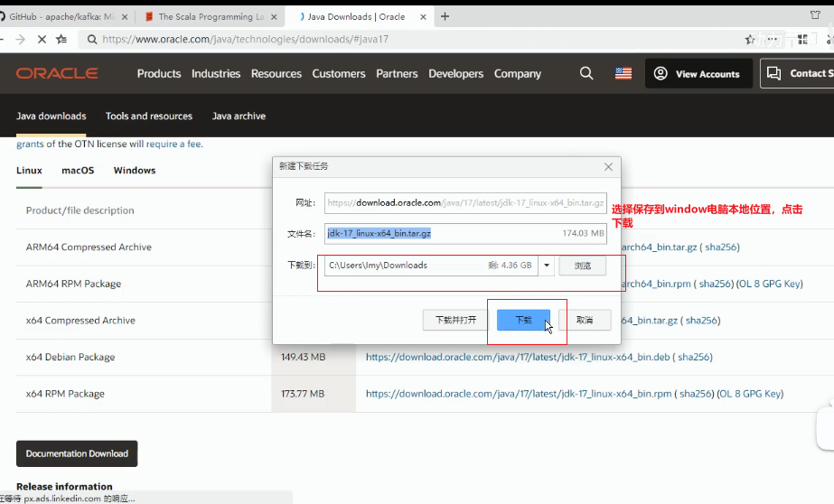Open the Industries menu
This screenshot has width=834, height=504.
(x=216, y=73)
